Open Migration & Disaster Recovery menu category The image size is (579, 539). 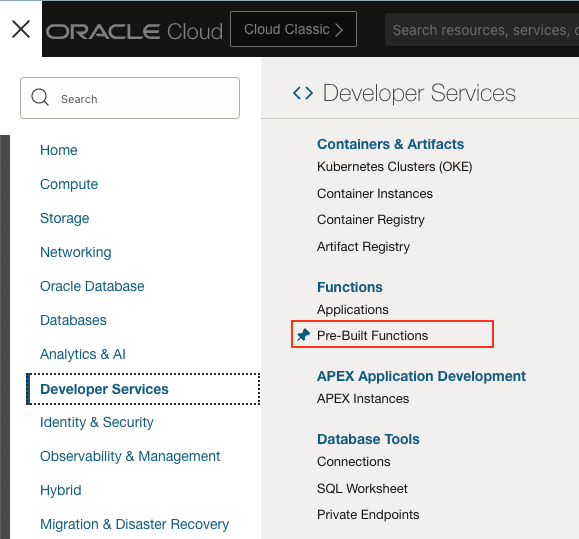point(134,524)
